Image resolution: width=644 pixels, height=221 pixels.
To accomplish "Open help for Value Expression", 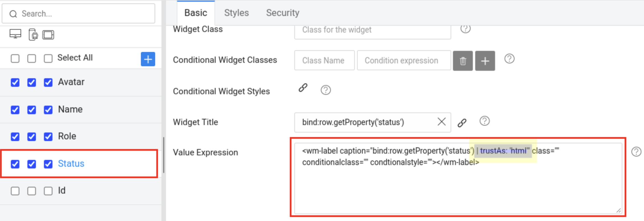I will (x=636, y=152).
